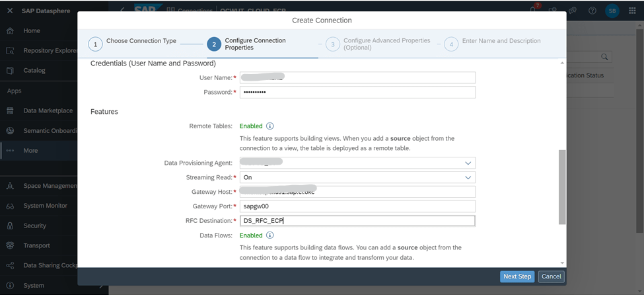Open Home from the sidebar
The image size is (644, 295).
tap(11, 31)
